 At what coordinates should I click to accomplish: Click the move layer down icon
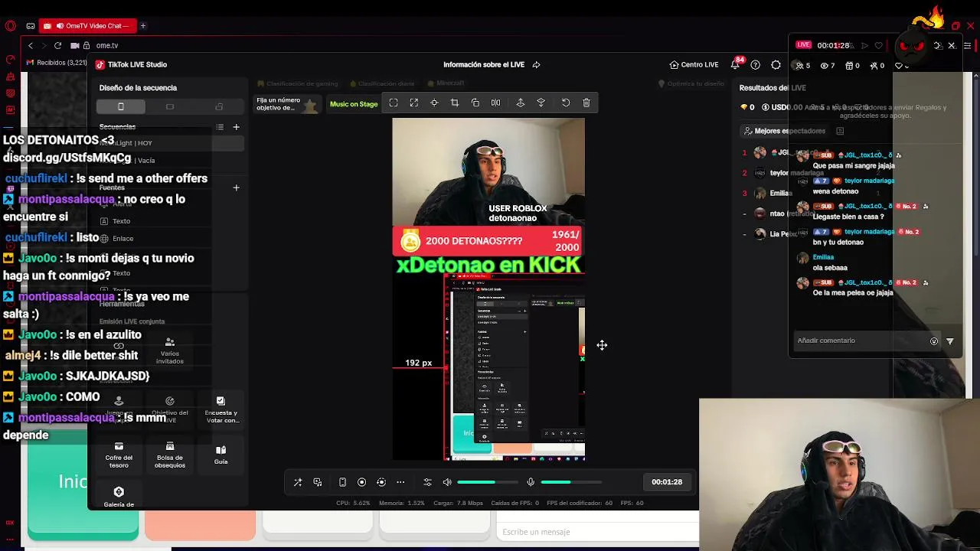point(541,103)
